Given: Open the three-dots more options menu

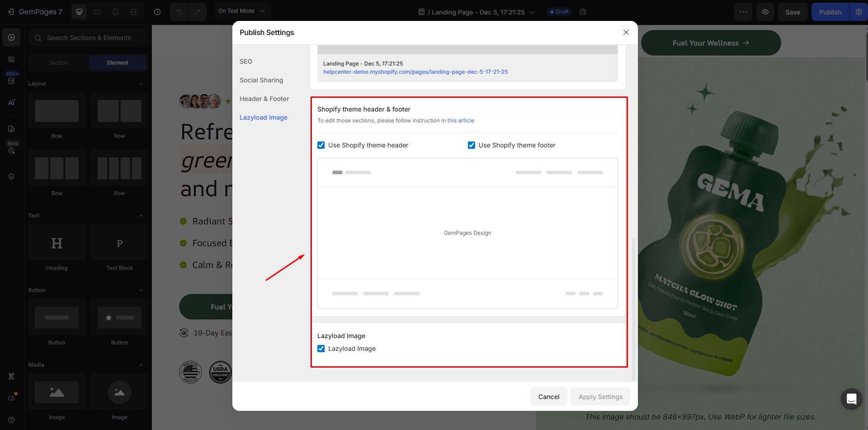Looking at the screenshot, I should click(743, 12).
